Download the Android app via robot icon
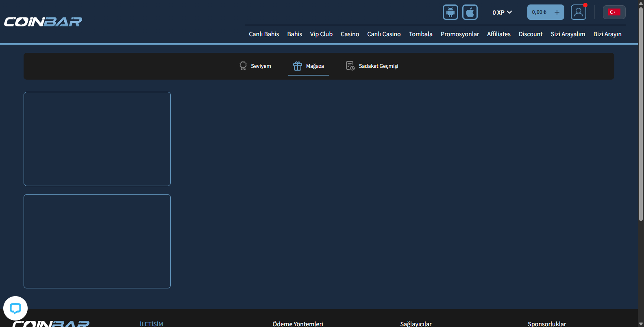The width and height of the screenshot is (644, 327). (x=450, y=12)
